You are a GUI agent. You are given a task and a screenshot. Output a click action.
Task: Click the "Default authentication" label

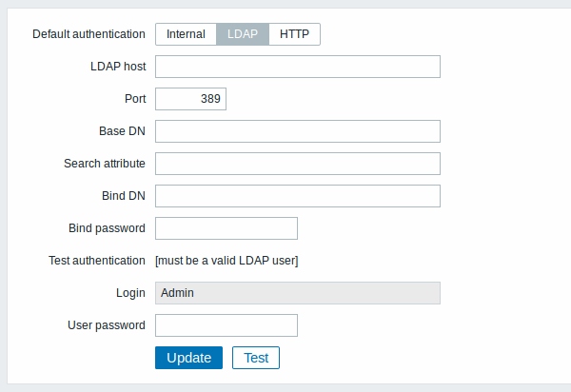[89, 34]
